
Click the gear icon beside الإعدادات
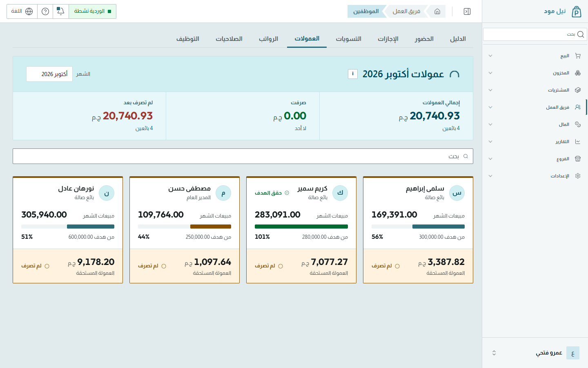tap(578, 176)
